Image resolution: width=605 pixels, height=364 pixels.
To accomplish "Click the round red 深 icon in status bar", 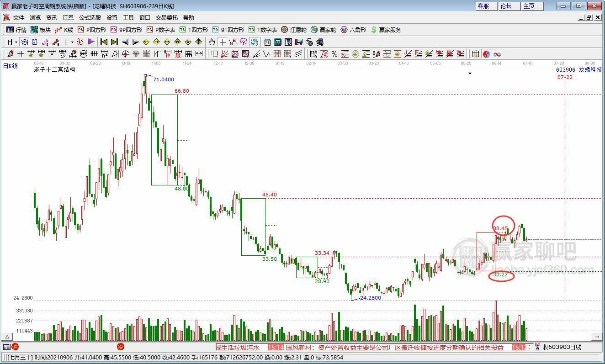I will pos(121,347).
